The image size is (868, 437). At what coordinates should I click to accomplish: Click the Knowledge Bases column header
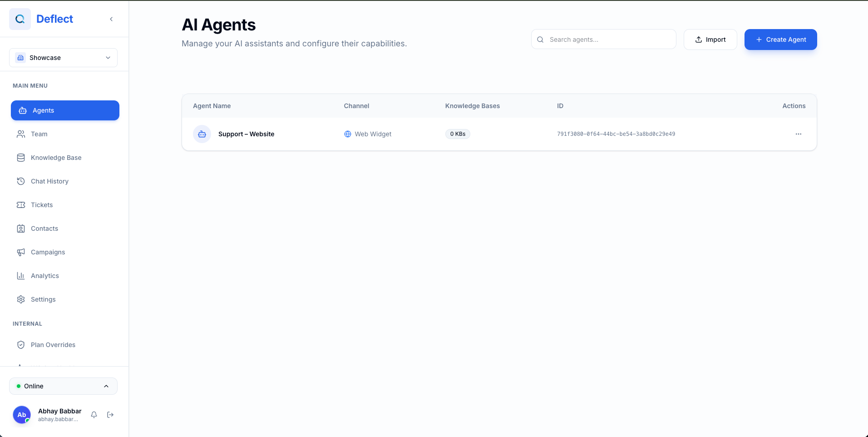pos(473,106)
